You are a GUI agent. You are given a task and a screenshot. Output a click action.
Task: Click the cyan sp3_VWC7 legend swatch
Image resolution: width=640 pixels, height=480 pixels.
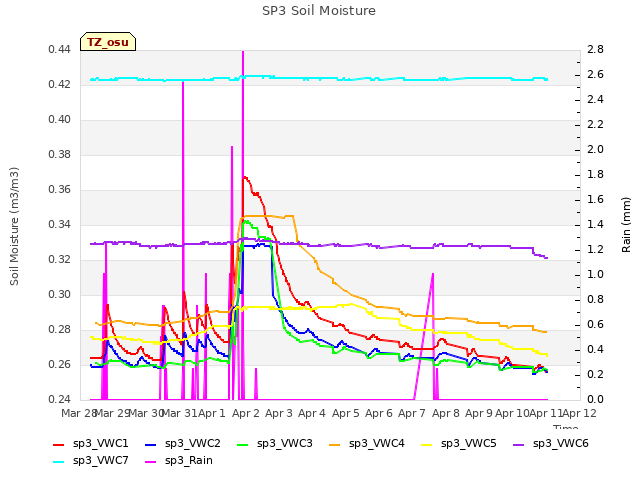[x=59, y=462]
